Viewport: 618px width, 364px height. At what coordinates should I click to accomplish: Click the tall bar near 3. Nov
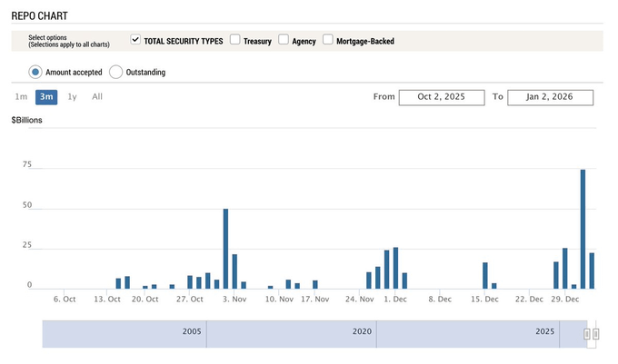[225, 249]
